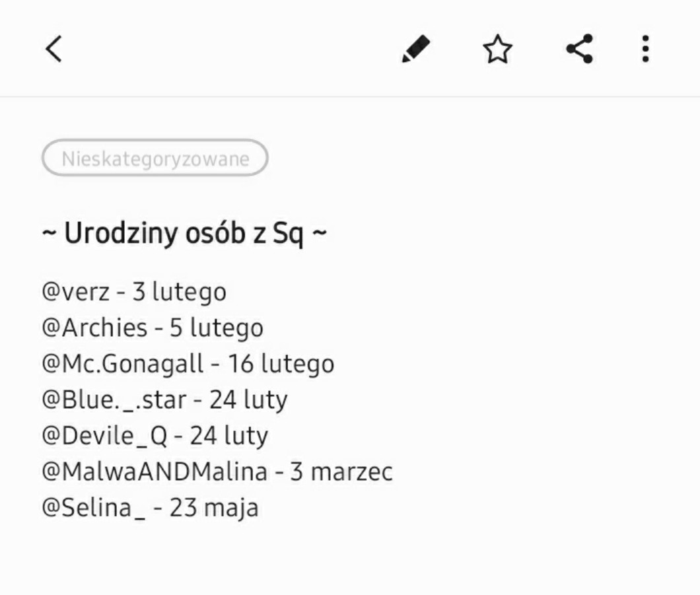Mark note as favorite with the star
This screenshot has width=700, height=595.
pos(497,50)
